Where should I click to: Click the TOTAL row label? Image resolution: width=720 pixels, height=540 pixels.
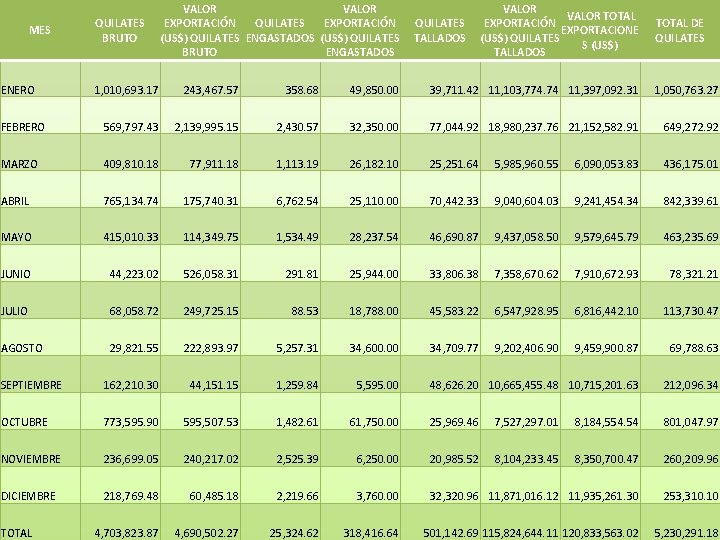[17, 533]
